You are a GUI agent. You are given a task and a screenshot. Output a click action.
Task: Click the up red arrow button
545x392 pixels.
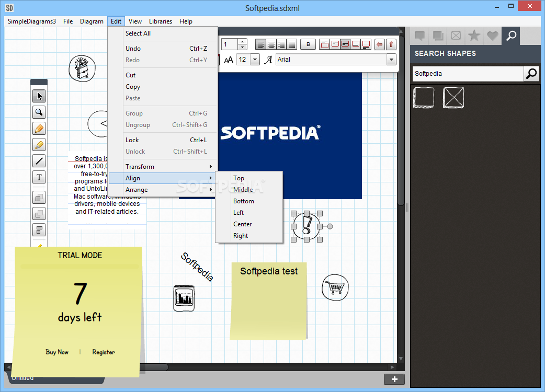pyautogui.click(x=391, y=44)
